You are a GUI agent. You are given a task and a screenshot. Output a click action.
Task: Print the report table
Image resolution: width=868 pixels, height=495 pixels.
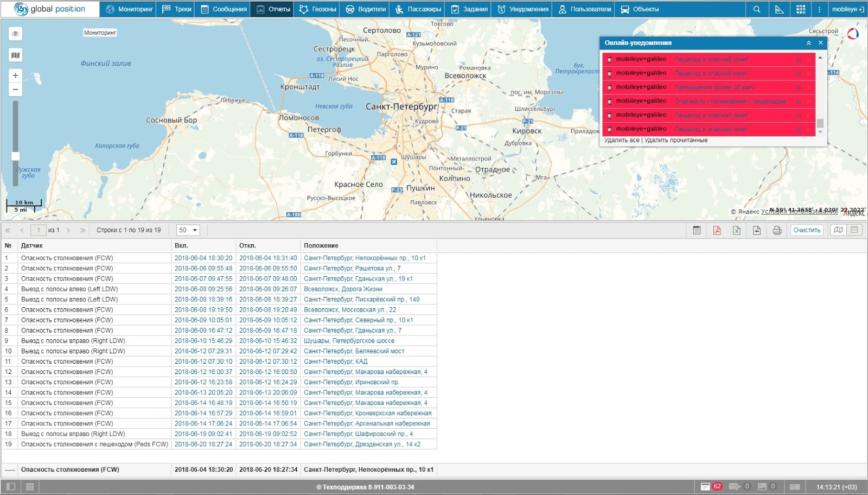tap(777, 230)
